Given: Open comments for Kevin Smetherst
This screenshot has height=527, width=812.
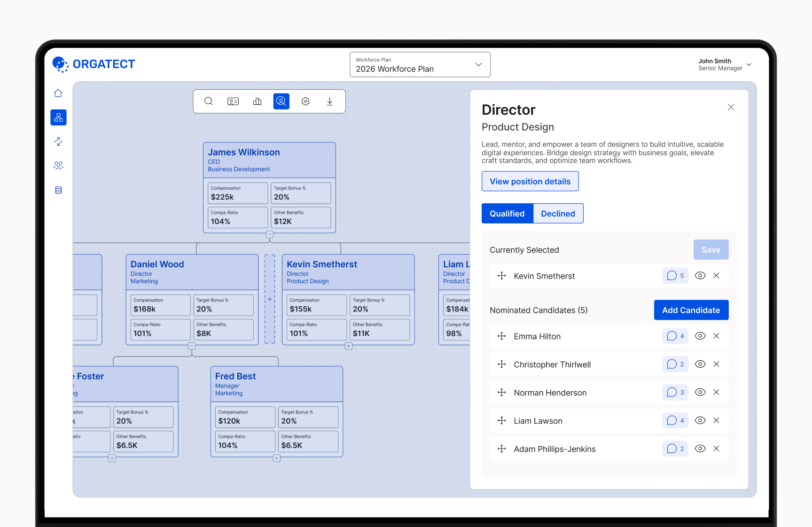Looking at the screenshot, I should pos(675,276).
